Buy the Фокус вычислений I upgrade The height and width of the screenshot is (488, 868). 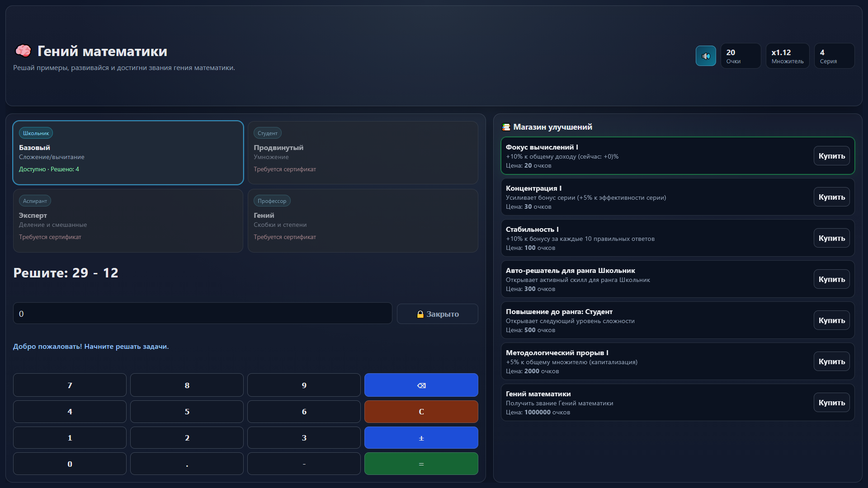831,156
